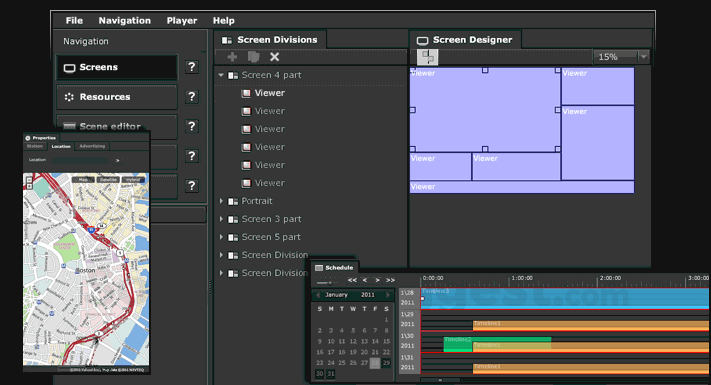Click the duplicate icon in Screen Divisions toolbar
The width and height of the screenshot is (711, 385).
click(253, 57)
